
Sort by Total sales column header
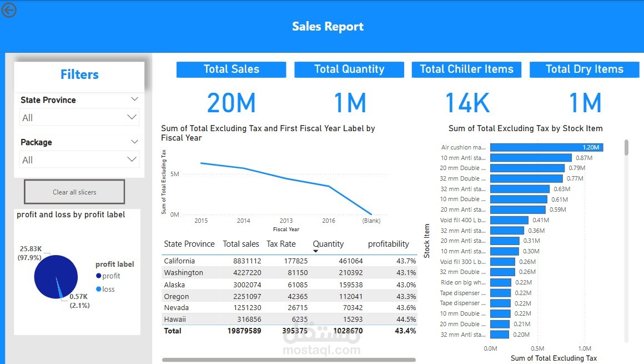pyautogui.click(x=241, y=244)
